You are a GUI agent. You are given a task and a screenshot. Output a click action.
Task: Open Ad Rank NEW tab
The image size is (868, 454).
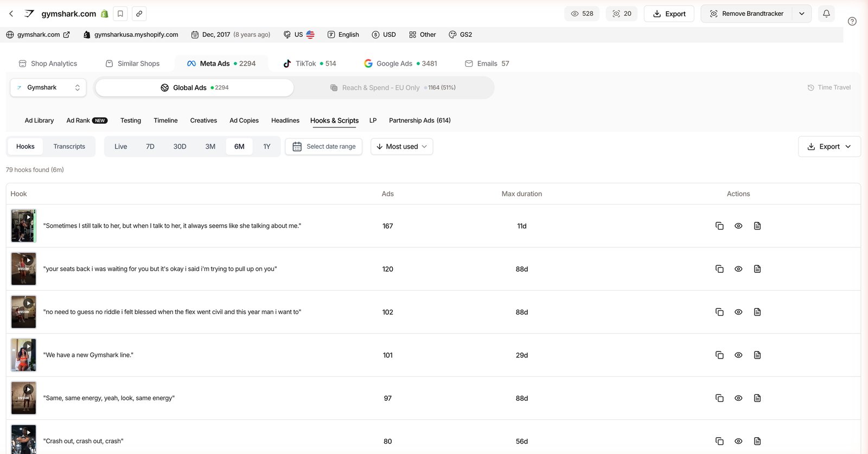pos(87,120)
